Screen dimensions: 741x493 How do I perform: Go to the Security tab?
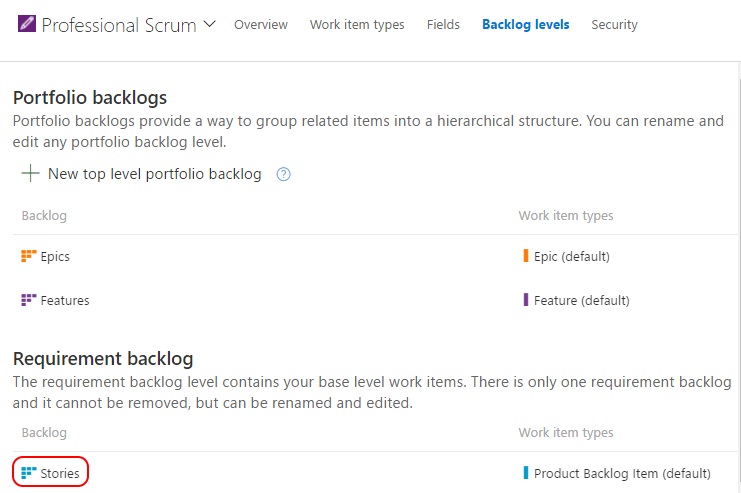click(614, 25)
